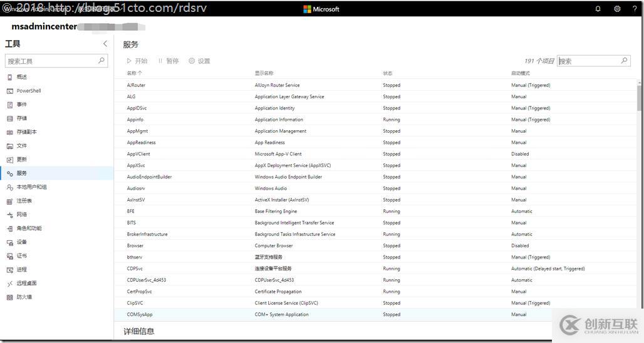Open the 角色和功能 tool
This screenshot has height=343, width=644.
click(57, 228)
